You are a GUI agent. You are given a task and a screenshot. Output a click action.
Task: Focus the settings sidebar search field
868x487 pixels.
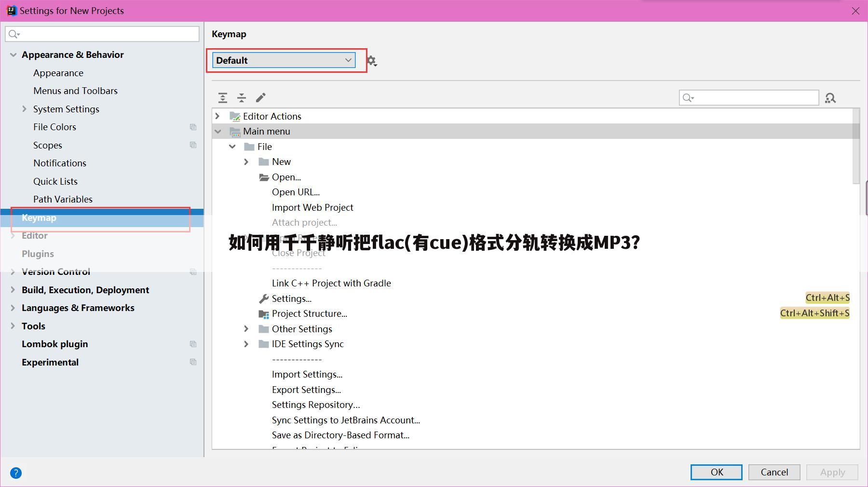(x=102, y=34)
